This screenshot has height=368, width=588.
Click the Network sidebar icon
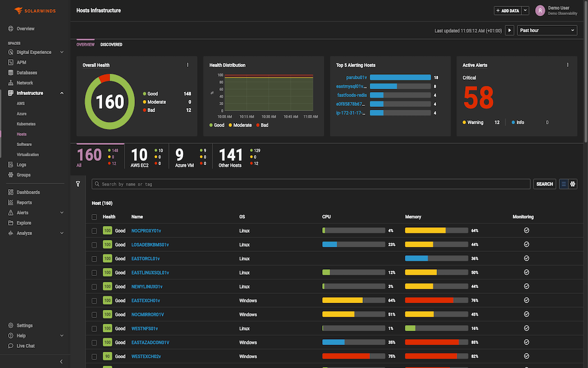[x=10, y=83]
